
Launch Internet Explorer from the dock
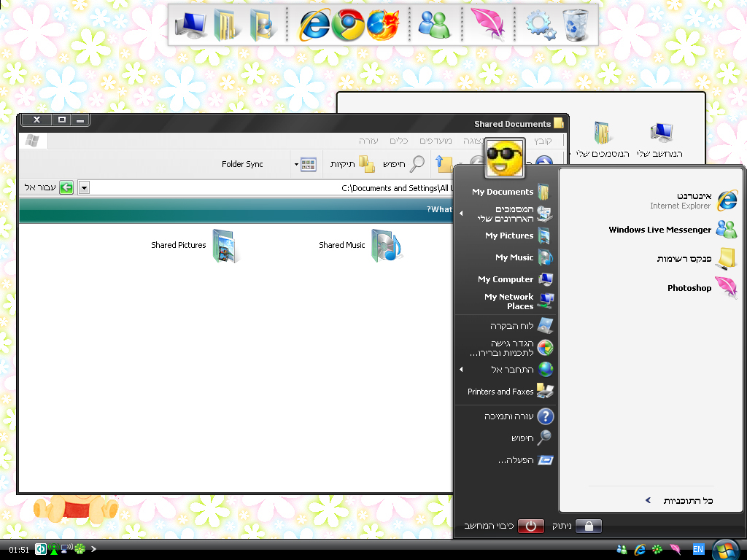(314, 25)
